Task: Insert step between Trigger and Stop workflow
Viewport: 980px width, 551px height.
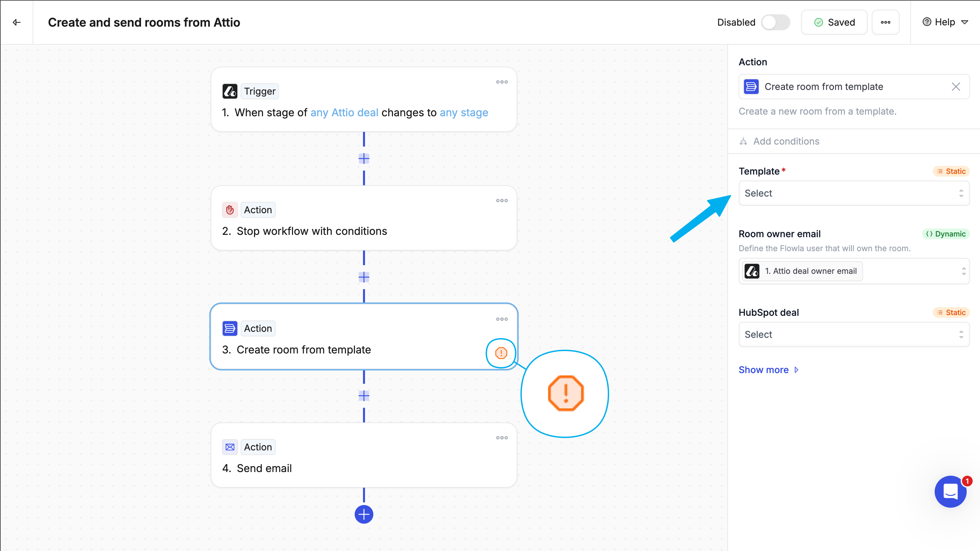Action: pos(364,159)
